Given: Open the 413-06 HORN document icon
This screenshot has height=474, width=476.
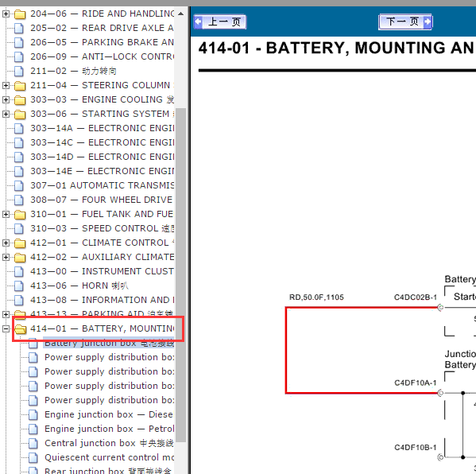Looking at the screenshot, I should click(x=19, y=286).
